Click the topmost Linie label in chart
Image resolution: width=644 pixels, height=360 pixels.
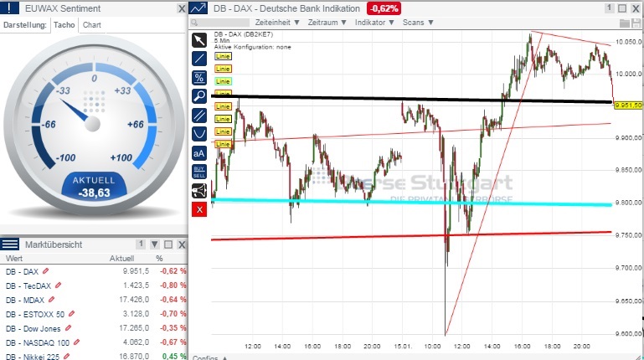(x=223, y=56)
